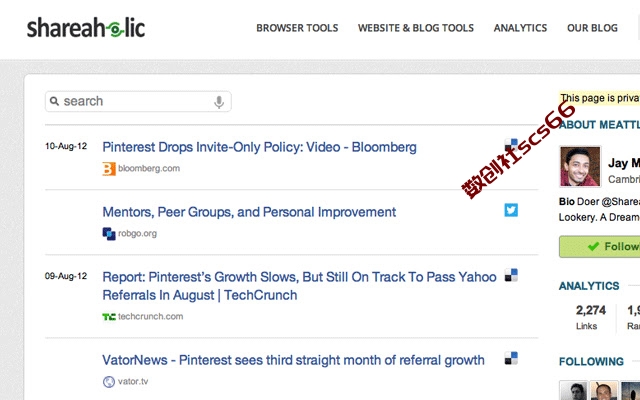Click the magnifying glass search icon
The height and width of the screenshot is (400, 640).
point(54,101)
